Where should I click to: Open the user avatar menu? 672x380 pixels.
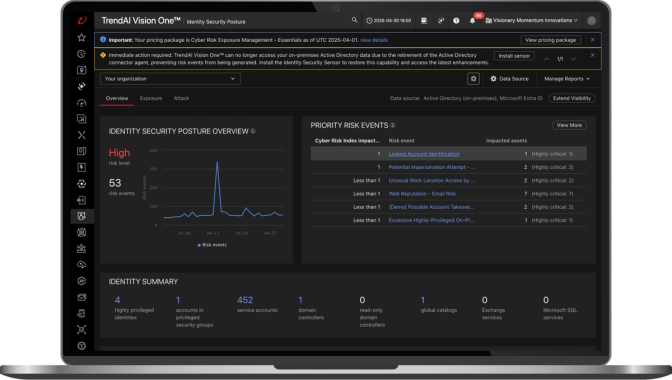pos(591,21)
